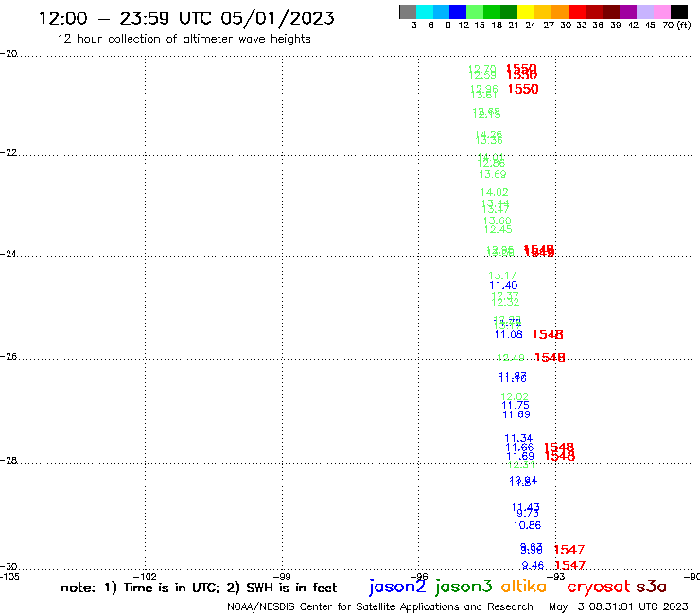Click the "70 (ft)" scale label
700x615 pixels.
click(676, 25)
